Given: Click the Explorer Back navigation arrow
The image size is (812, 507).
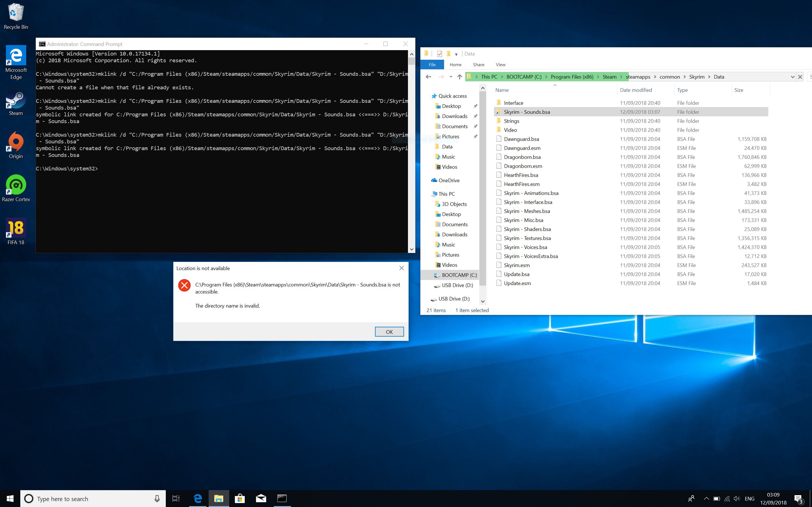Looking at the screenshot, I should pos(429,77).
